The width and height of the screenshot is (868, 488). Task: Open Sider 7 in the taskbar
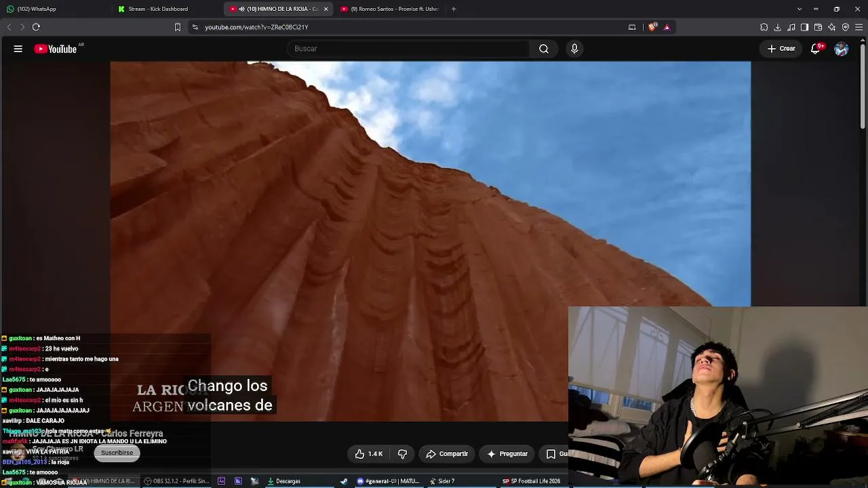click(x=442, y=481)
